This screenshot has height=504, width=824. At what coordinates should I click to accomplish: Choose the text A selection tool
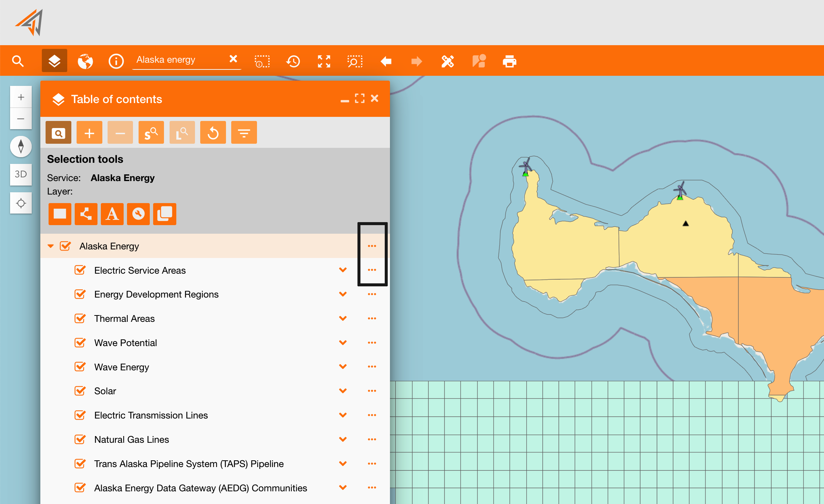(x=112, y=214)
